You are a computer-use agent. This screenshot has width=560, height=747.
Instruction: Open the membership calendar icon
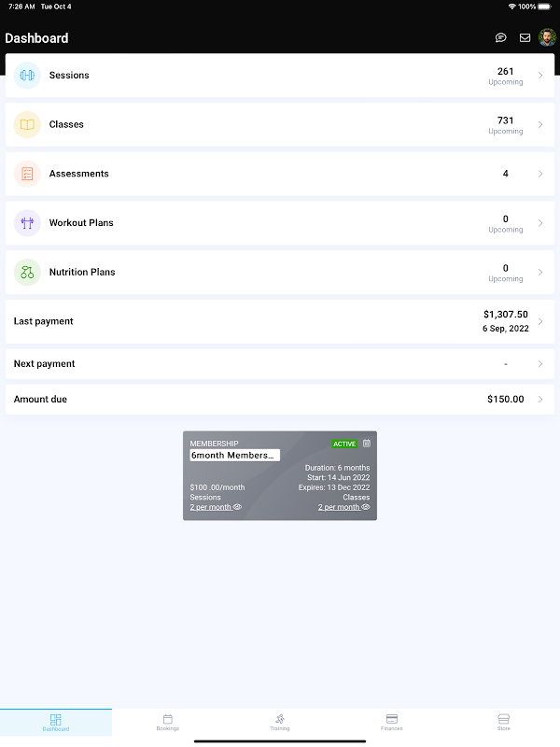(x=367, y=443)
